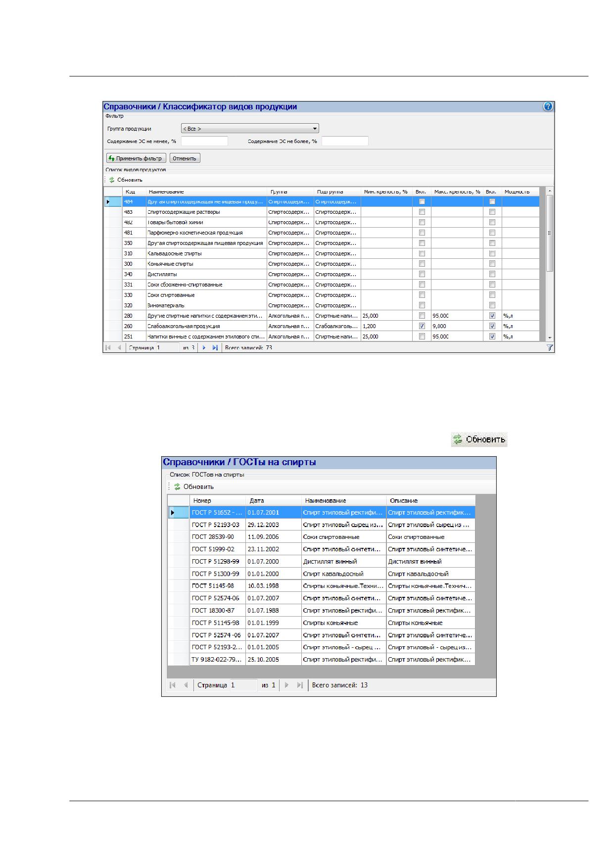Toggle min strength checkbox for Товары бытовой химии
This screenshot has width=614, height=868.
point(422,222)
